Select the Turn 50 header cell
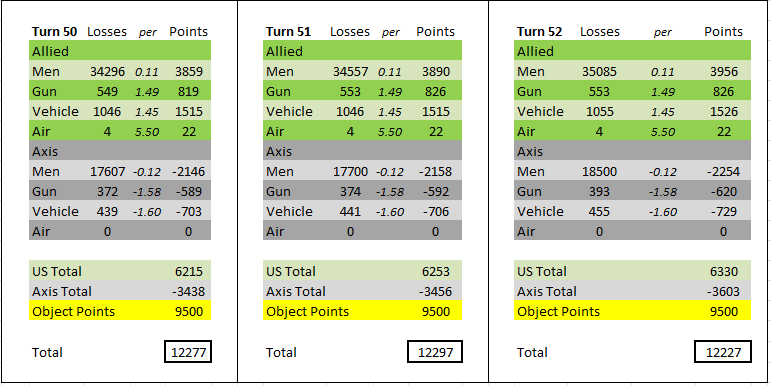Viewport: 771px width, 385px height. point(55,31)
